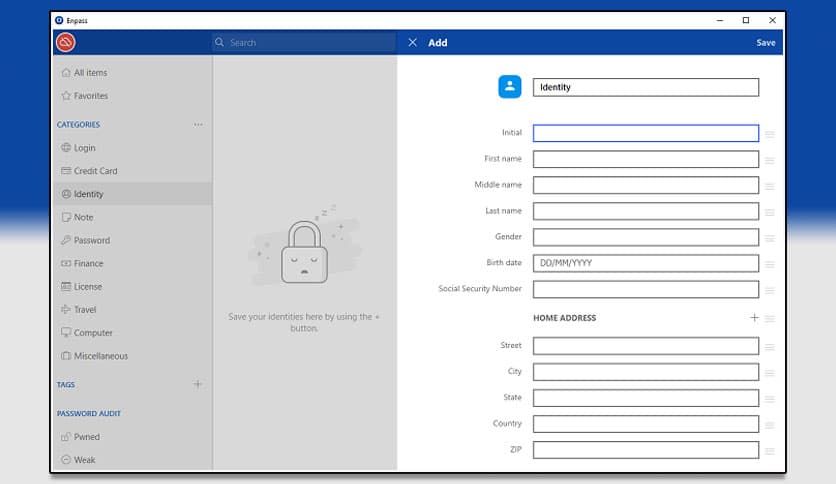
Task: Close the Add panel with X icon
Action: point(413,42)
